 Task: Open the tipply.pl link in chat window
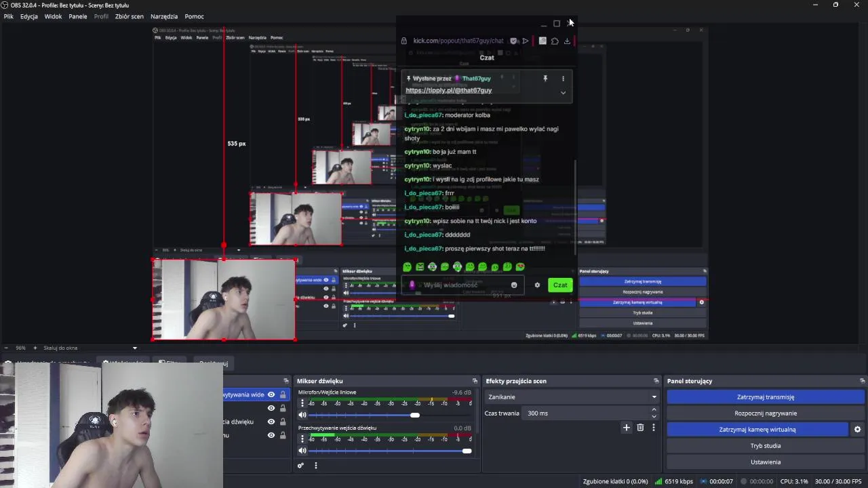click(448, 90)
